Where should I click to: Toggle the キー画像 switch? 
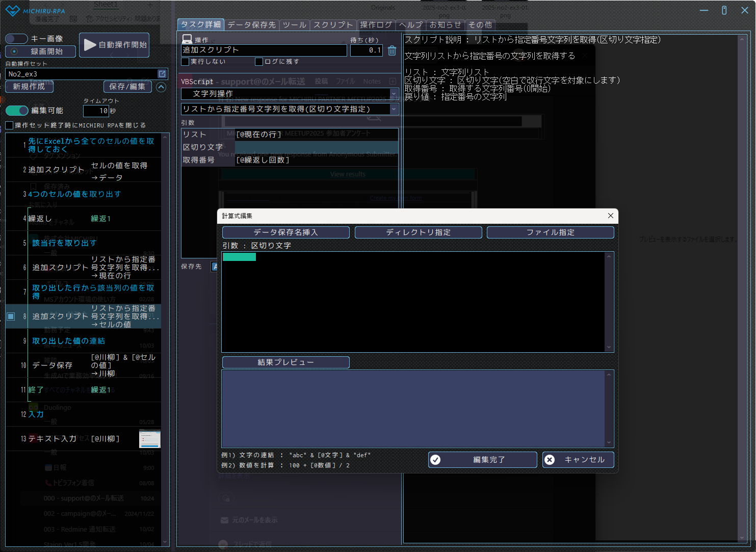pos(16,39)
